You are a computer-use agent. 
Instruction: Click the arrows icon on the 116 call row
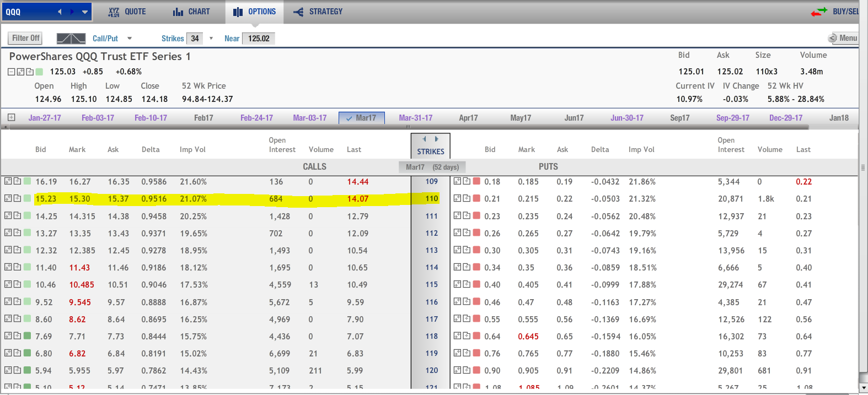pos(8,302)
